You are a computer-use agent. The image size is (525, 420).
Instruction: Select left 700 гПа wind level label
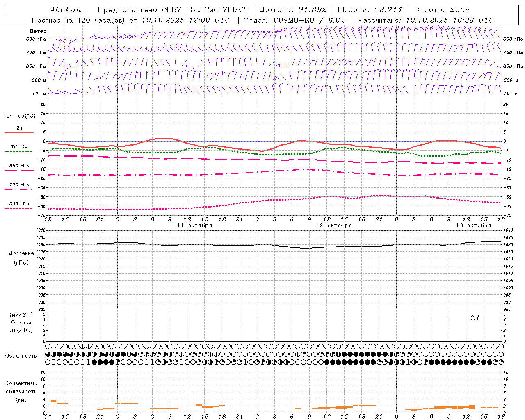point(36,52)
